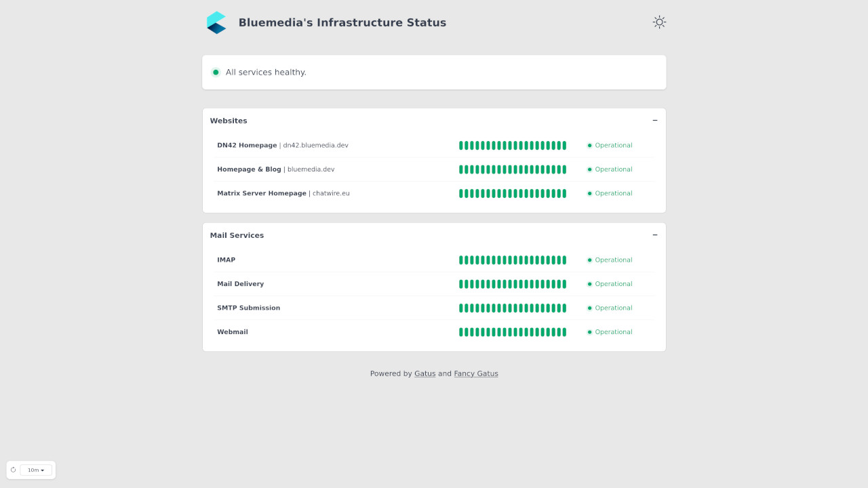Toggle light/dark theme sun icon
The width and height of the screenshot is (868, 488).
pyautogui.click(x=659, y=22)
